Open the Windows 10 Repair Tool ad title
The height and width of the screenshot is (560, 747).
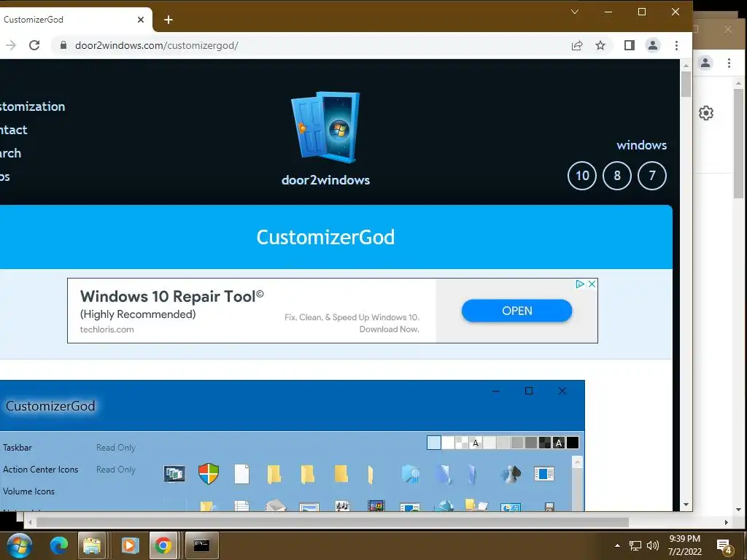(x=171, y=296)
